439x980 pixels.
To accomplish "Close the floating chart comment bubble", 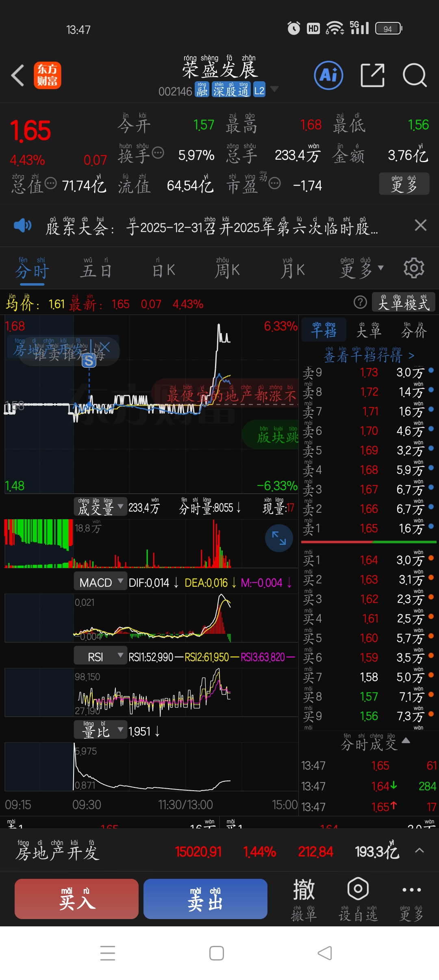I will coord(105,347).
